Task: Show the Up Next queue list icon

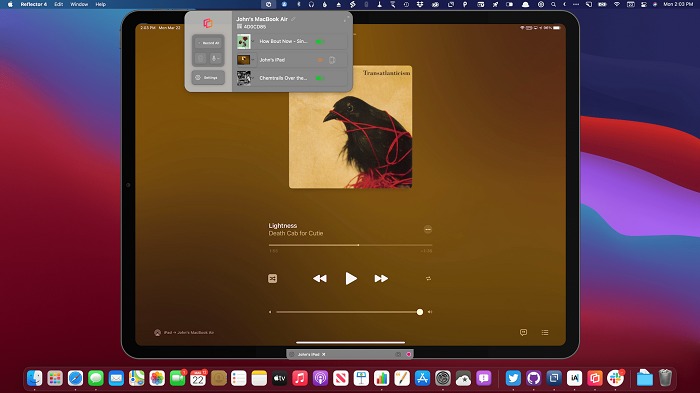Action: point(545,332)
